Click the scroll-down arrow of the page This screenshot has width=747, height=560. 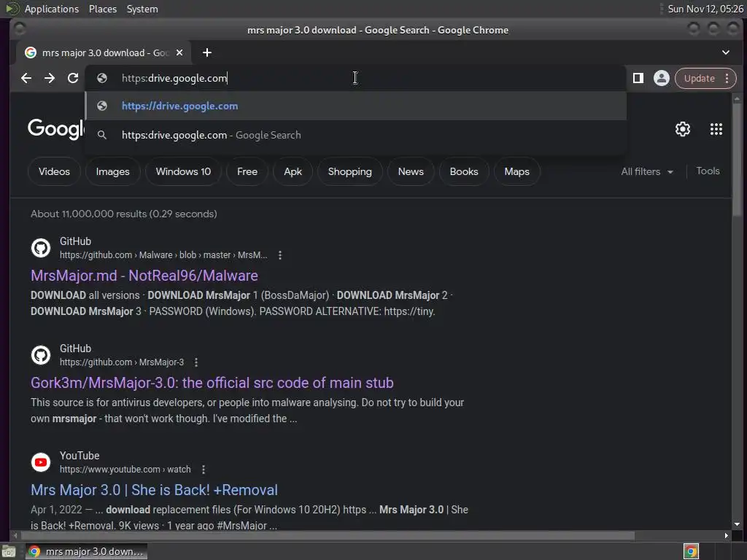[737, 524]
